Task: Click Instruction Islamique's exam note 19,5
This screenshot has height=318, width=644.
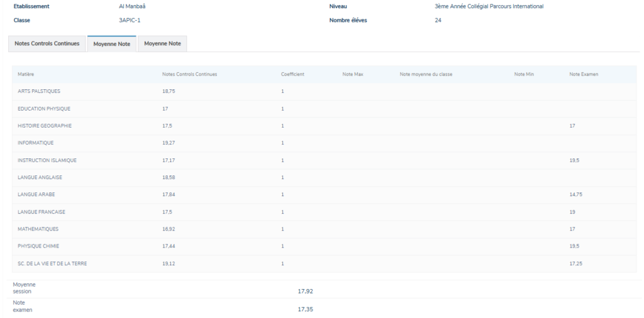Action: click(574, 160)
